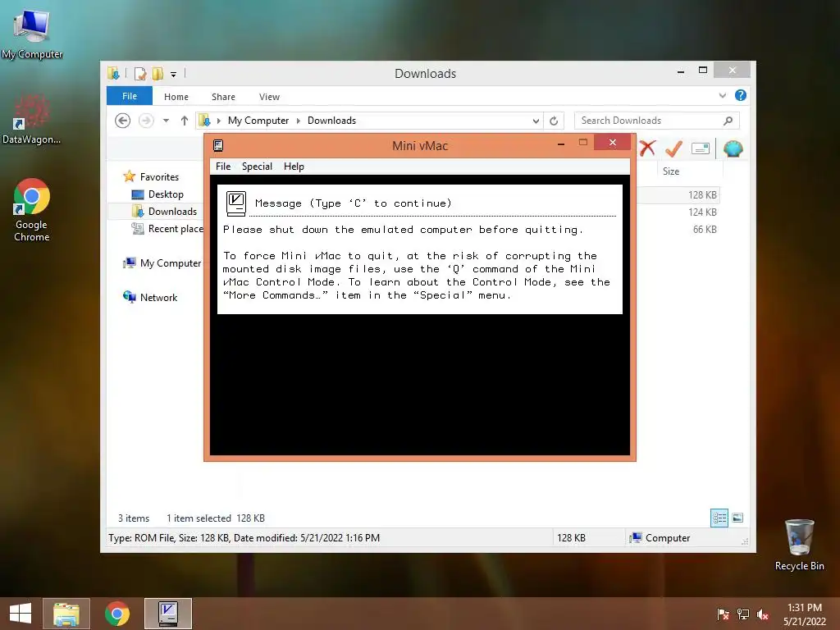
Task: Open the File menu in Mini vMac
Action: click(x=223, y=167)
